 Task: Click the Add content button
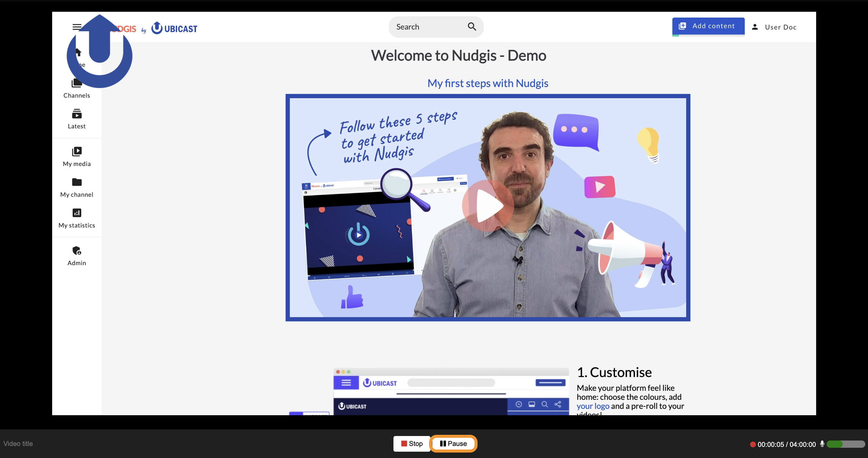708,26
